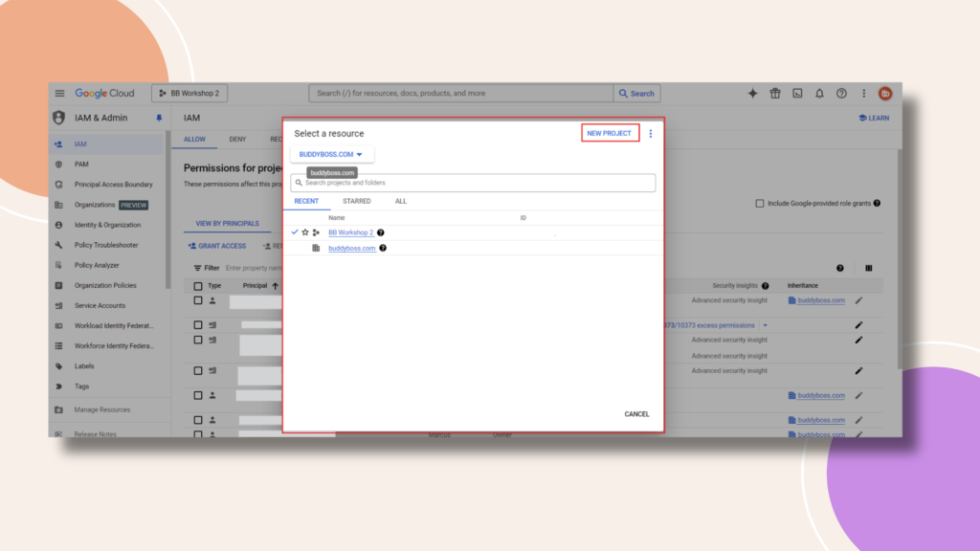Toggle Include Google-provided role grants checkbox
Viewport: 980px width, 551px height.
(x=759, y=203)
